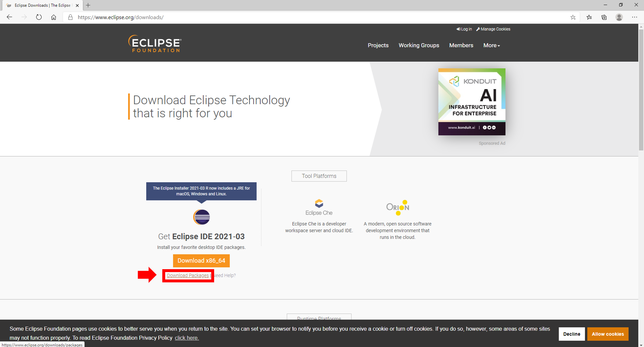This screenshot has height=347, width=644.
Task: Close the Eclipse Downloads tab
Action: click(77, 5)
